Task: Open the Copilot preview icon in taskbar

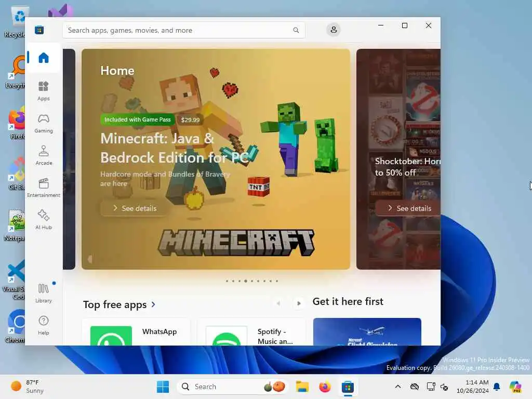Action: [515, 387]
